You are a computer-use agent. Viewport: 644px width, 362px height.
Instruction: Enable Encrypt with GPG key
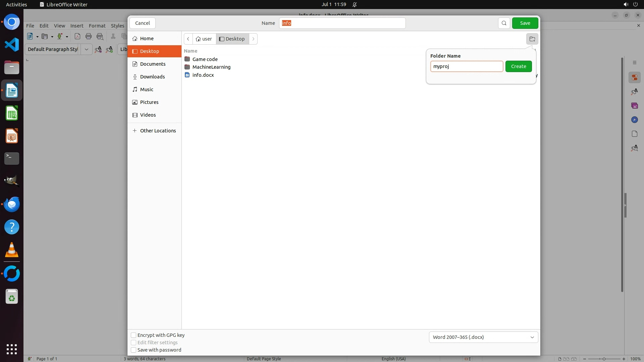(x=133, y=335)
